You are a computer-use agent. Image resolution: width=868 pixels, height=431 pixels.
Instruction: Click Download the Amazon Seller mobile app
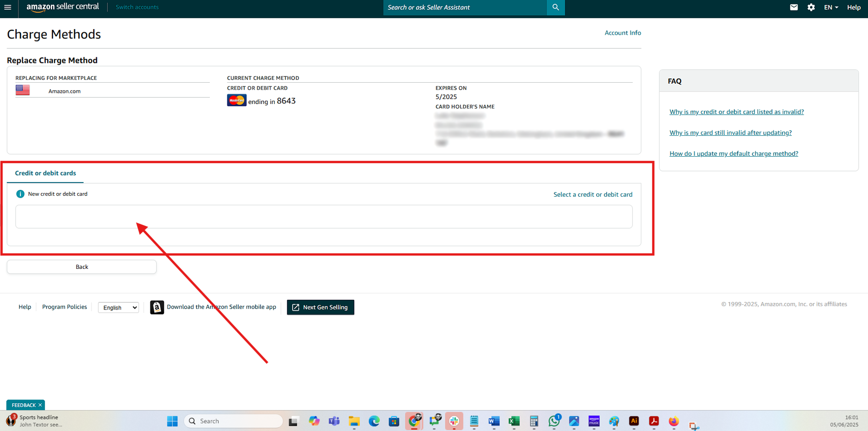click(x=221, y=307)
